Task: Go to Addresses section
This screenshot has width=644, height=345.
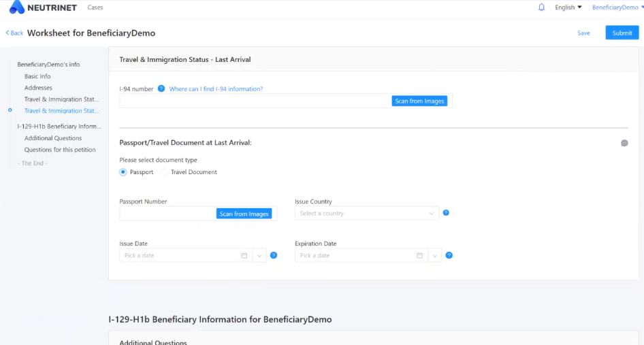Action: point(38,88)
